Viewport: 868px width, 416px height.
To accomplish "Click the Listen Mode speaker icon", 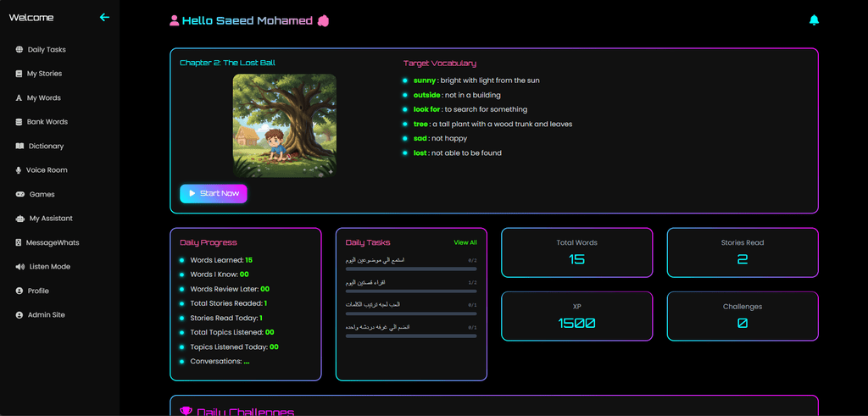I will 19,267.
